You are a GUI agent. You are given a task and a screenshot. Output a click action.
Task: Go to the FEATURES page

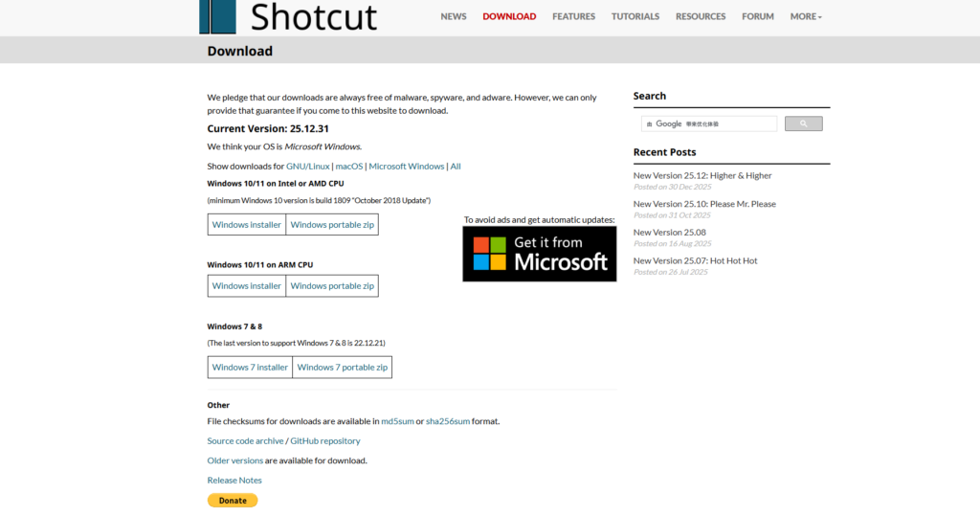pos(573,16)
